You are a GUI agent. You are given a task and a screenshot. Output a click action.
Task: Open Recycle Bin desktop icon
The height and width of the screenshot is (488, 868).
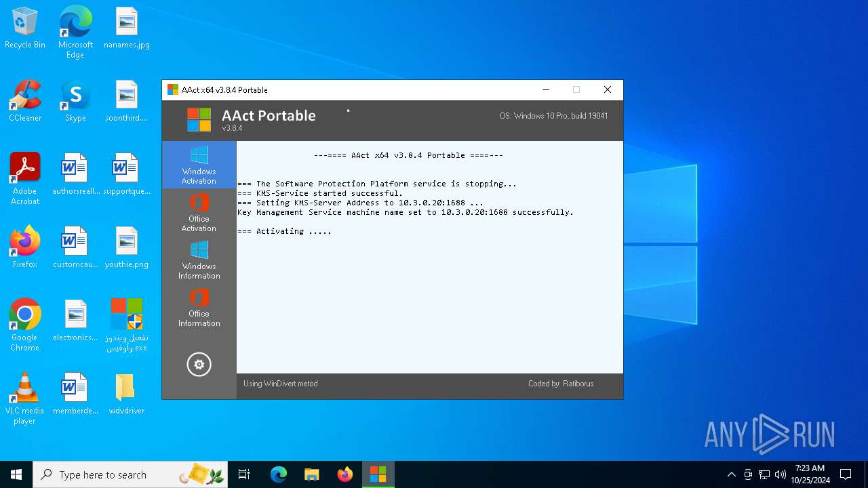pos(25,28)
